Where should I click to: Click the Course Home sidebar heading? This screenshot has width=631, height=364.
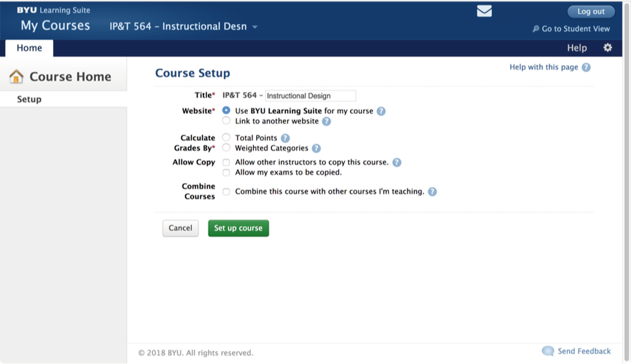70,77
